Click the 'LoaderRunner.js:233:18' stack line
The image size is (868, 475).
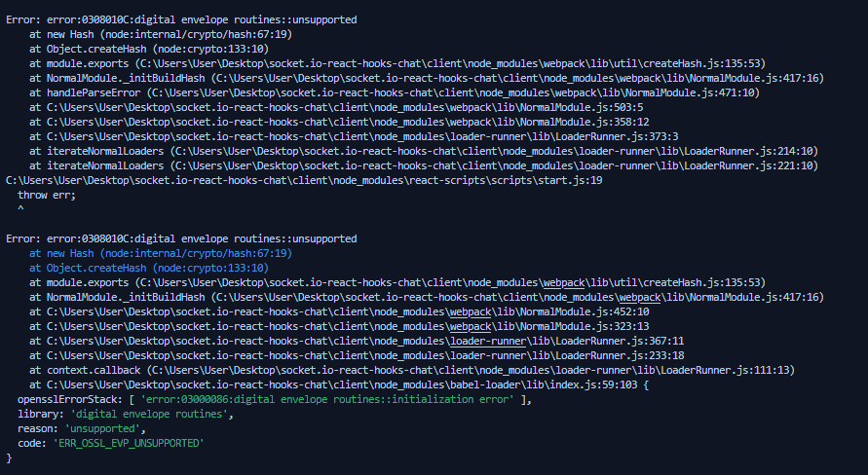(x=357, y=355)
